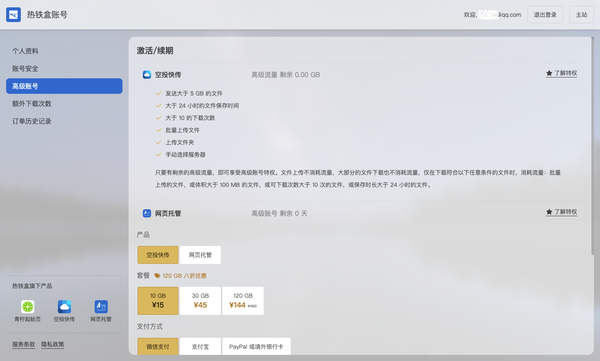
Task: Click 120 GB 八折优惠 promo text
Action: click(x=184, y=276)
